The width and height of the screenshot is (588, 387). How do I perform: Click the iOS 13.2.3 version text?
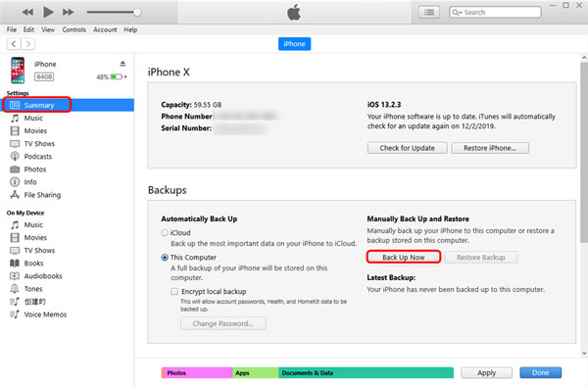384,104
